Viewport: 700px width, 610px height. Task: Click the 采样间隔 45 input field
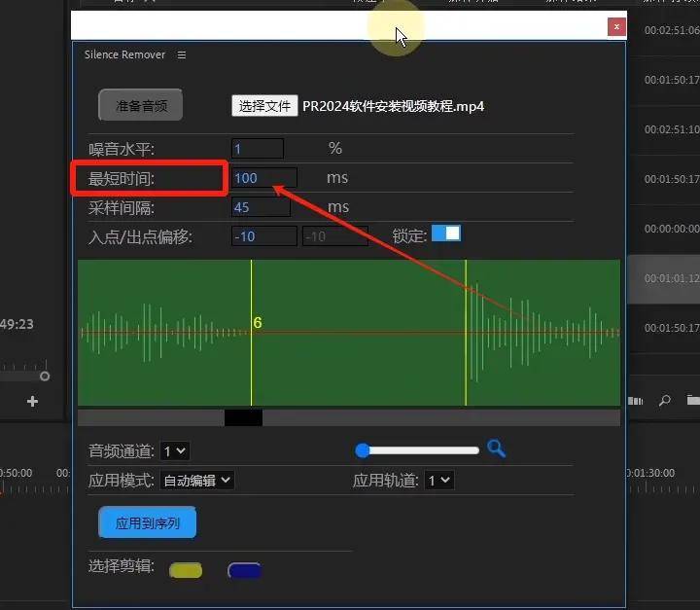(261, 207)
